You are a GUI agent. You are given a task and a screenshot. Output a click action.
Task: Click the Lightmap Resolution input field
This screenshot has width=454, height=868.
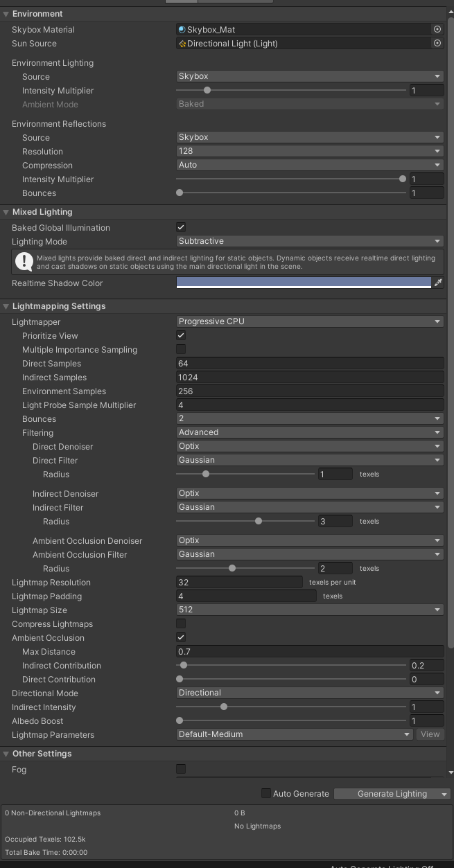click(240, 583)
